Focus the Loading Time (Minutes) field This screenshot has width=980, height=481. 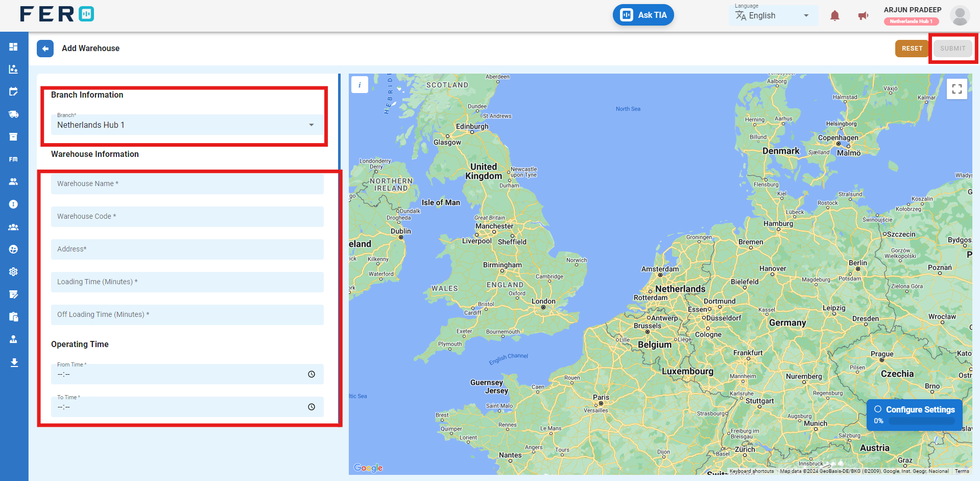(x=187, y=282)
